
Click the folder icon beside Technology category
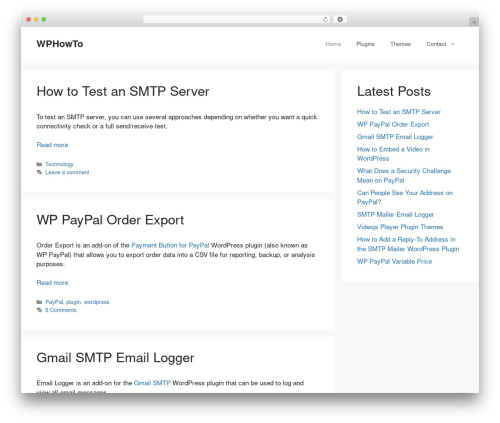pos(39,164)
